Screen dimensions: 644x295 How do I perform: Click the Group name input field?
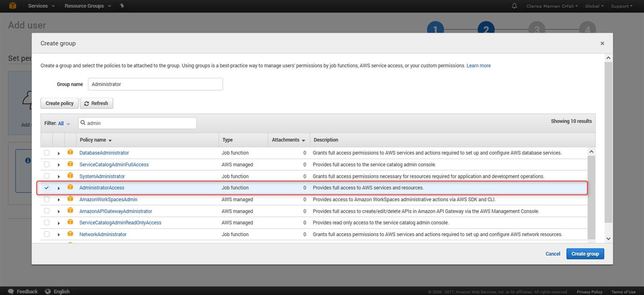(x=155, y=84)
